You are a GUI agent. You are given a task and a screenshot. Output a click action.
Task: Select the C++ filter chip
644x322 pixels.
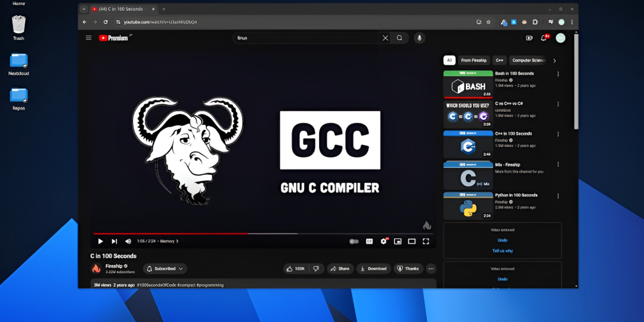500,60
